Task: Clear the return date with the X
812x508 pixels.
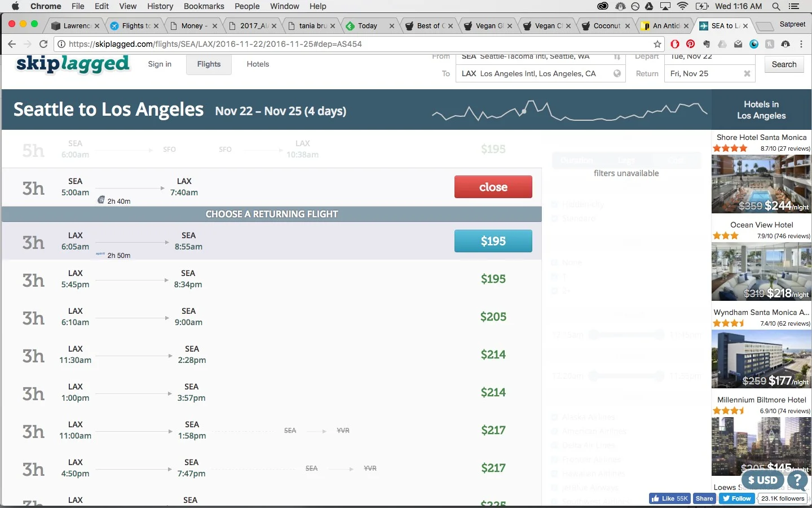Action: (747, 73)
